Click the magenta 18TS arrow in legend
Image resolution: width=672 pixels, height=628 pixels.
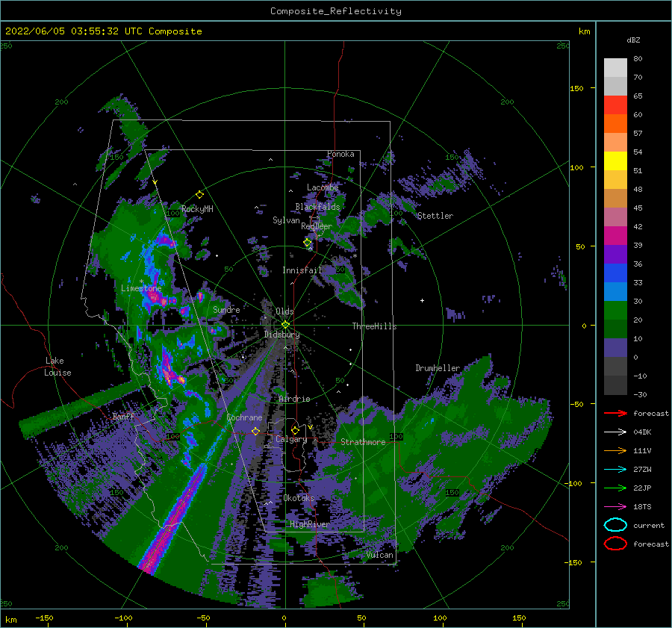click(x=615, y=507)
